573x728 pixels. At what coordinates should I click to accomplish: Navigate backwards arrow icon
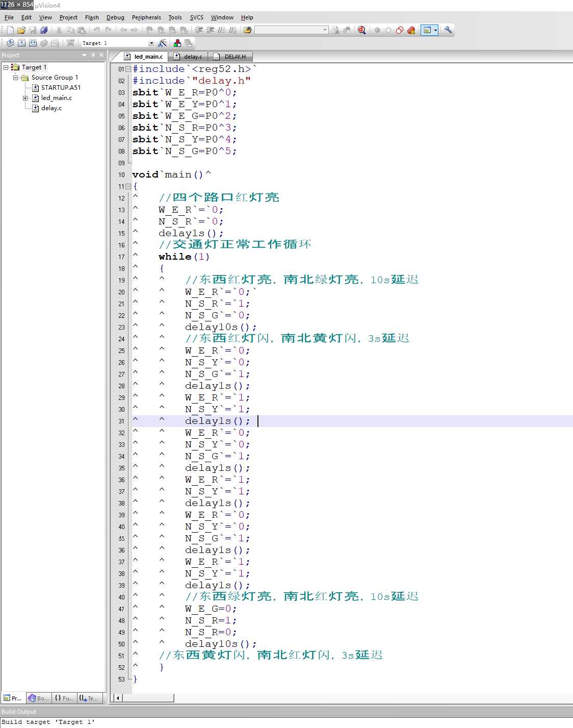[x=123, y=30]
